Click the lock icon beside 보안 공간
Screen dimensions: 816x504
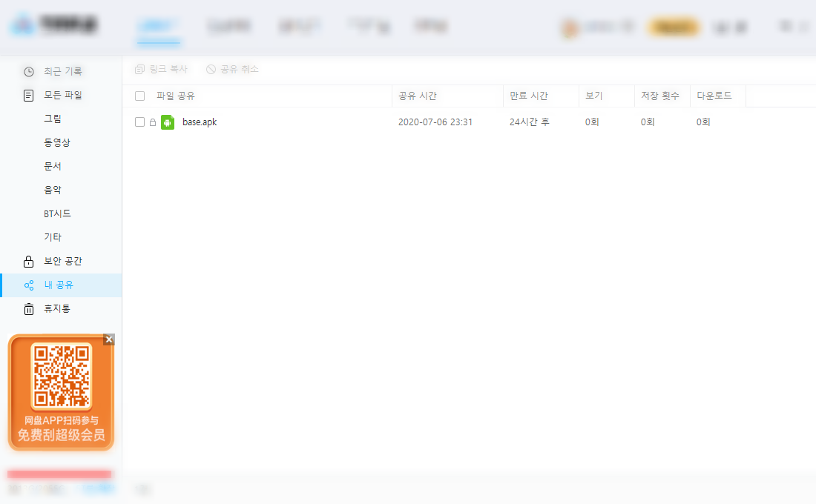click(29, 261)
